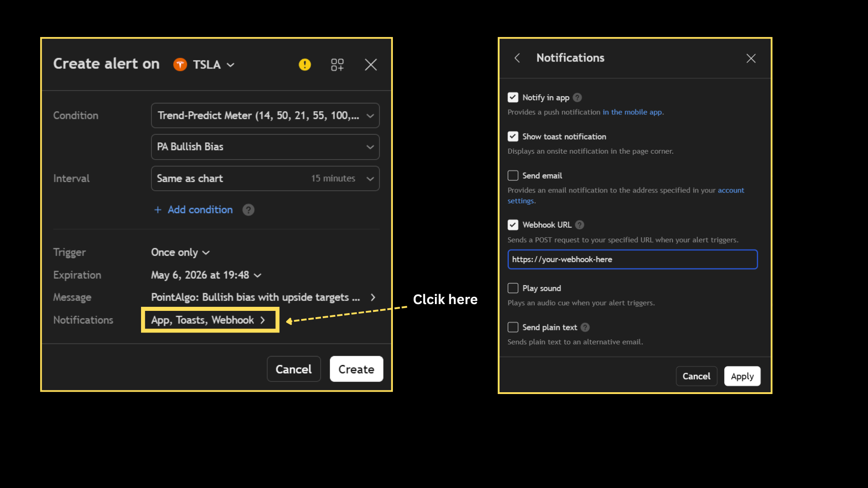The width and height of the screenshot is (868, 488).
Task: Enable the Send email checkbox
Action: 513,175
